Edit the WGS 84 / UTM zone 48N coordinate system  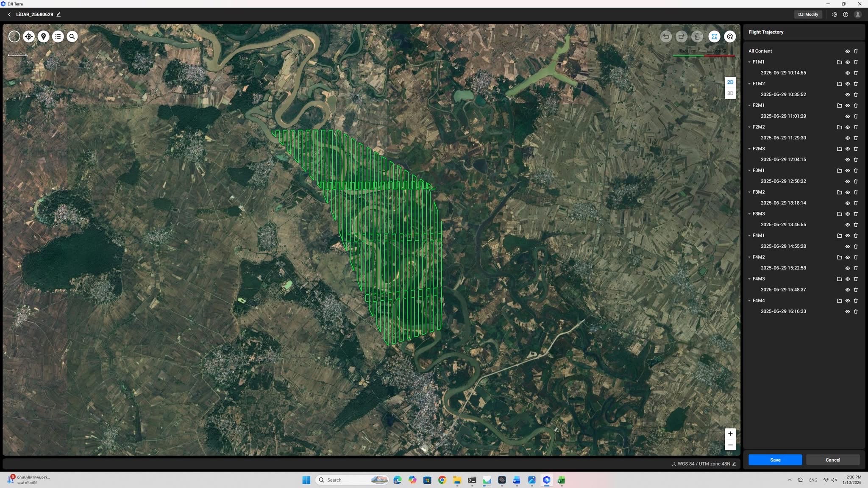click(734, 464)
